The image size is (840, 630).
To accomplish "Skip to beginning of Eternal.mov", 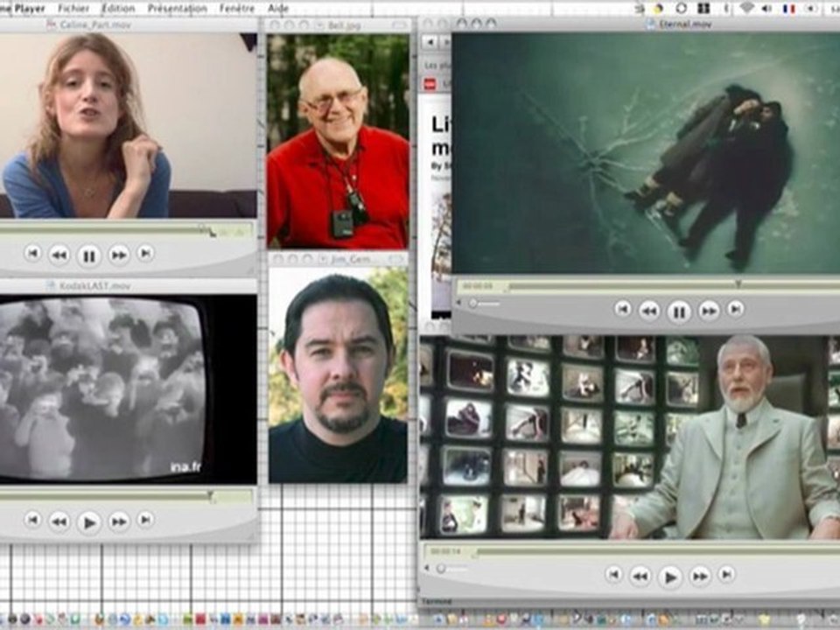I will tap(622, 309).
